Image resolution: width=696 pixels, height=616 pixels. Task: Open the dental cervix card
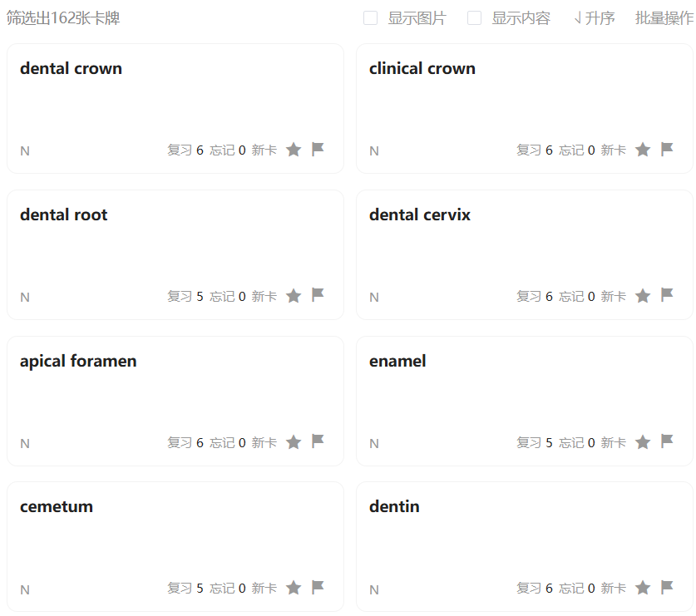524,254
